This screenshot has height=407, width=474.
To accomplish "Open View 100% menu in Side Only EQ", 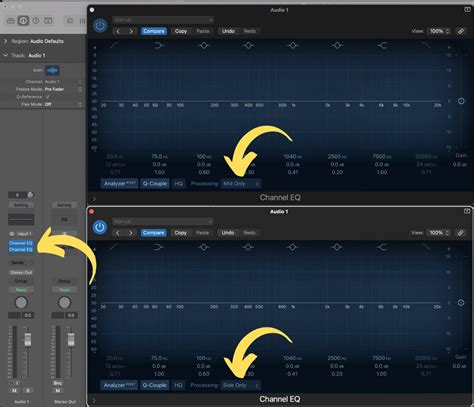I will [x=438, y=233].
